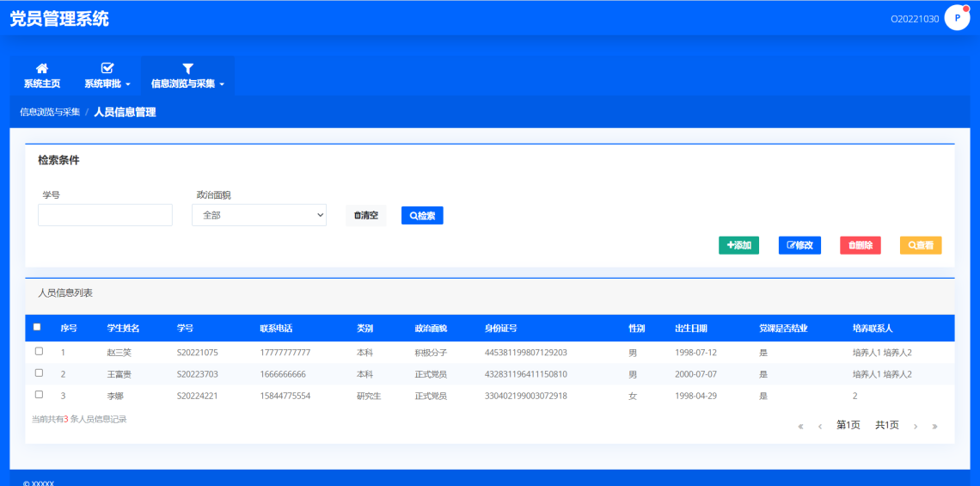Go to previous page arrow
The height and width of the screenshot is (486, 980).
pyautogui.click(x=820, y=427)
